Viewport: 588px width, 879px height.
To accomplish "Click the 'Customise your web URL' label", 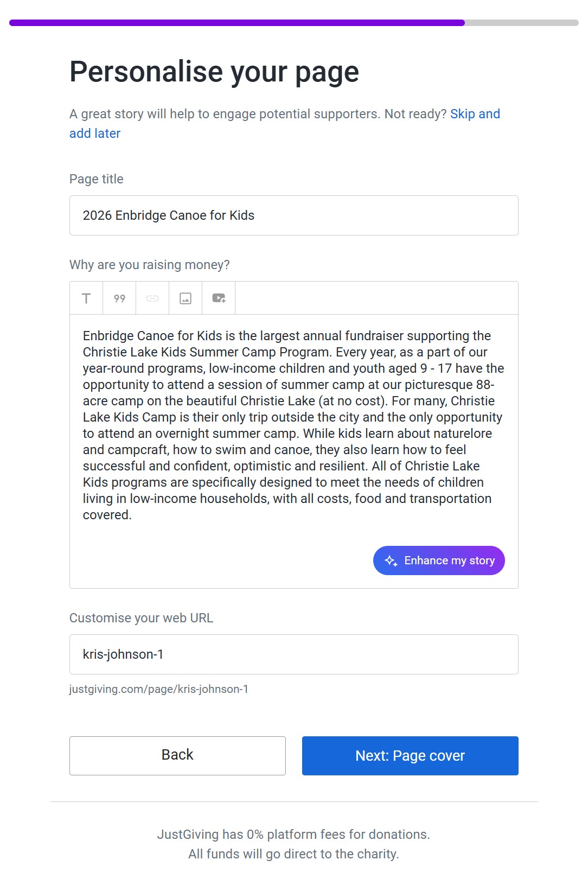I will point(142,618).
